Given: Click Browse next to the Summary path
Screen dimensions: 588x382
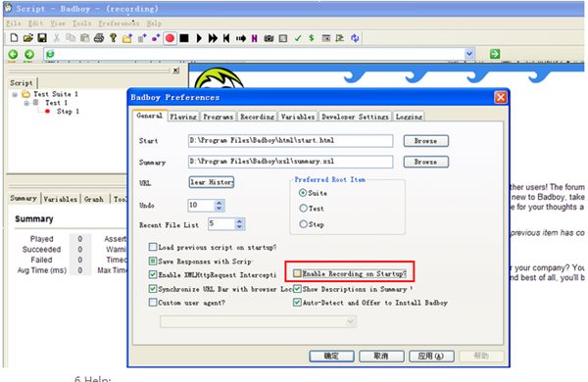Looking at the screenshot, I should click(x=425, y=162).
